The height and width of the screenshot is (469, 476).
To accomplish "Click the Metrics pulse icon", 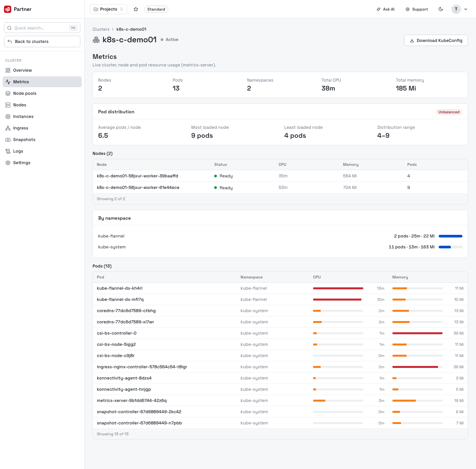I will (8, 82).
